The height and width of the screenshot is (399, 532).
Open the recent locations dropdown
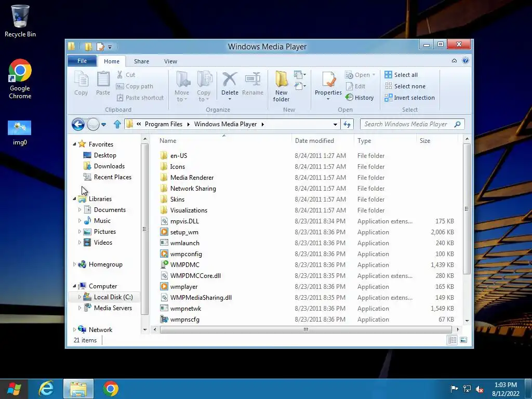[x=104, y=125]
